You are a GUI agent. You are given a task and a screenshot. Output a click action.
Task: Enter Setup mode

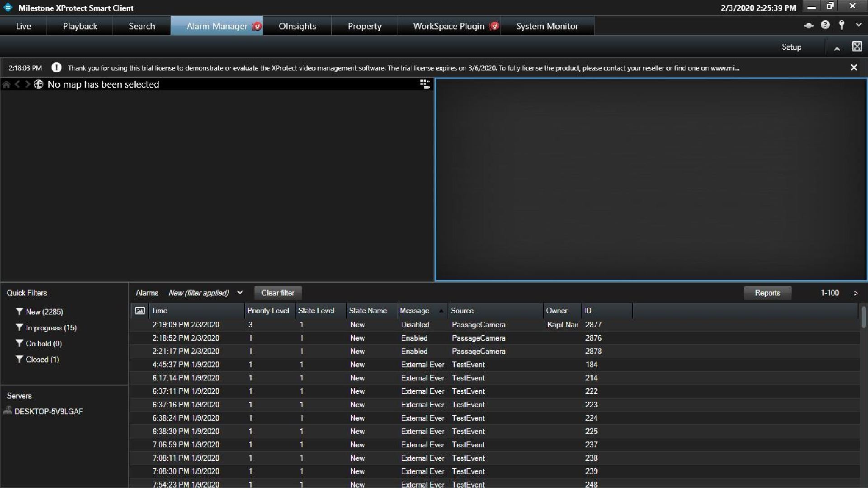pos(791,47)
